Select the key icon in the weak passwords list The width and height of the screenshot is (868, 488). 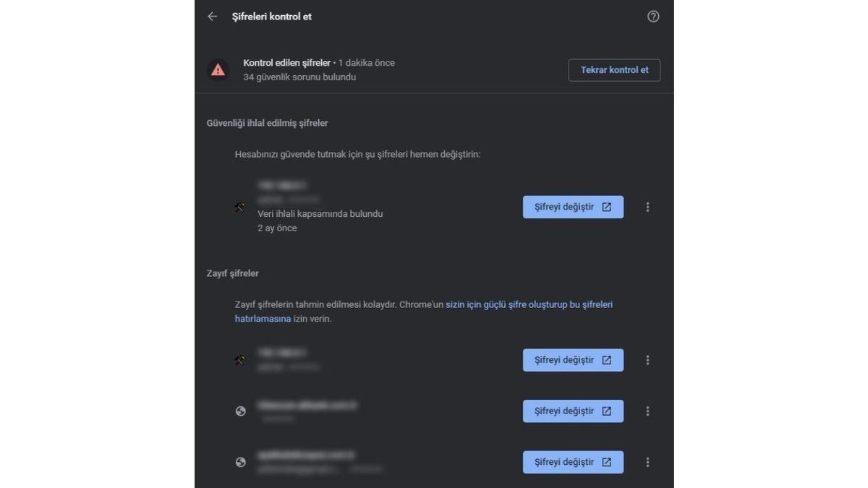[240, 360]
